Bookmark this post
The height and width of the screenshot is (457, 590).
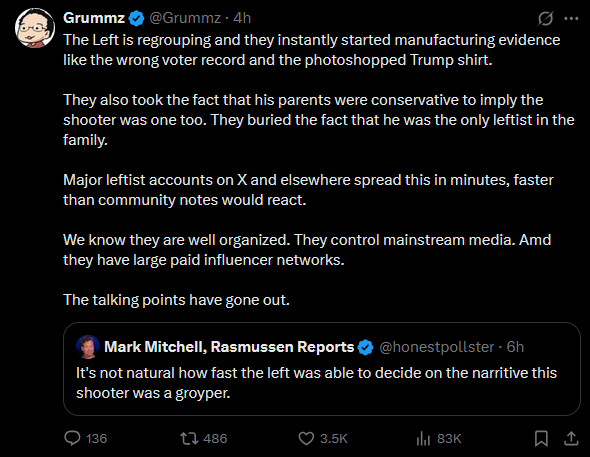click(541, 439)
